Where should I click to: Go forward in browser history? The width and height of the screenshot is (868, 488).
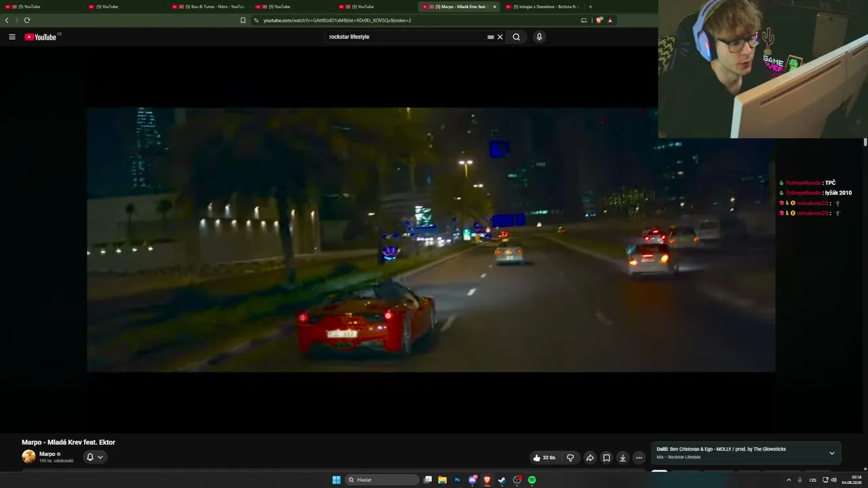click(x=17, y=20)
